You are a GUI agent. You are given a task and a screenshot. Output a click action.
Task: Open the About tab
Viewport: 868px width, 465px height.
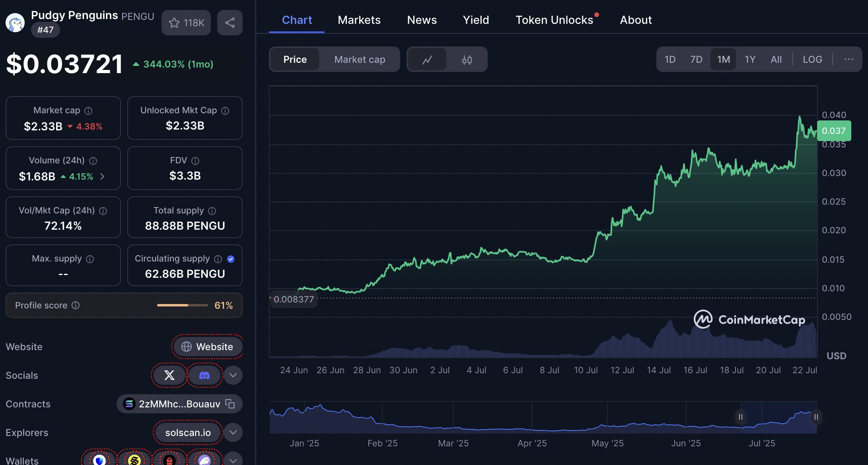pos(636,20)
